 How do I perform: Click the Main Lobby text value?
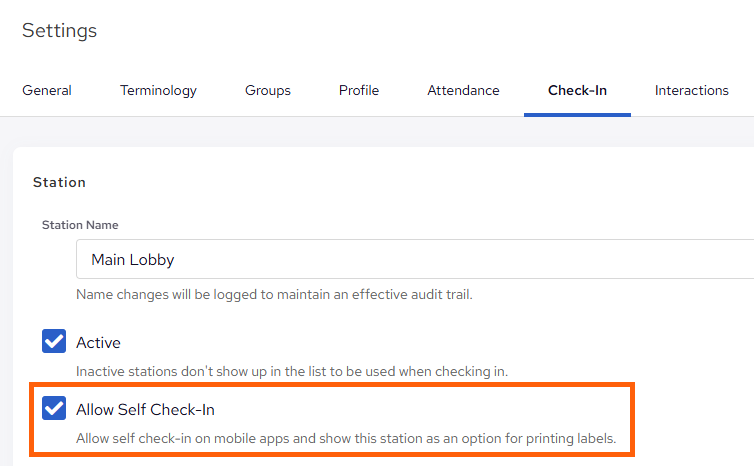click(x=133, y=259)
